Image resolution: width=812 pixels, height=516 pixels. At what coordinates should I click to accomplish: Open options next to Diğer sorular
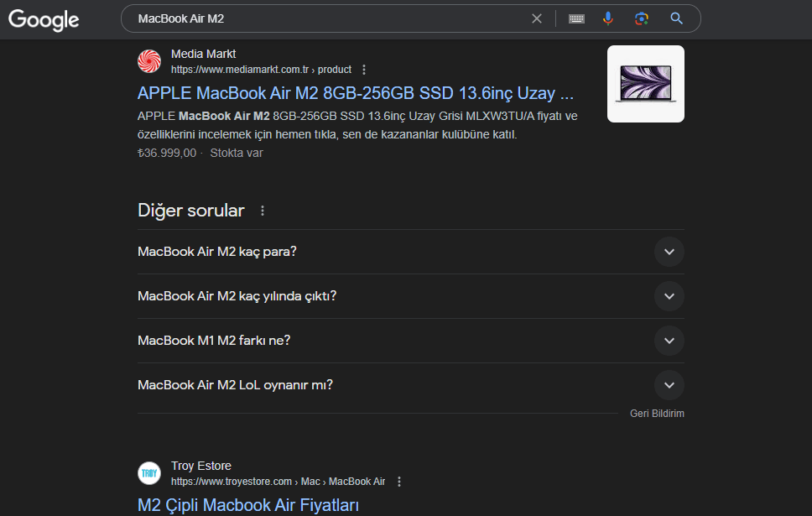[x=263, y=211]
